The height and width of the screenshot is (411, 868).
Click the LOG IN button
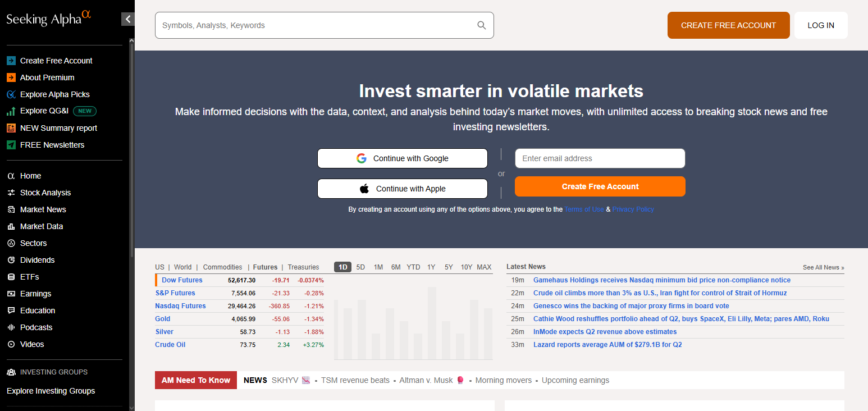(x=821, y=25)
